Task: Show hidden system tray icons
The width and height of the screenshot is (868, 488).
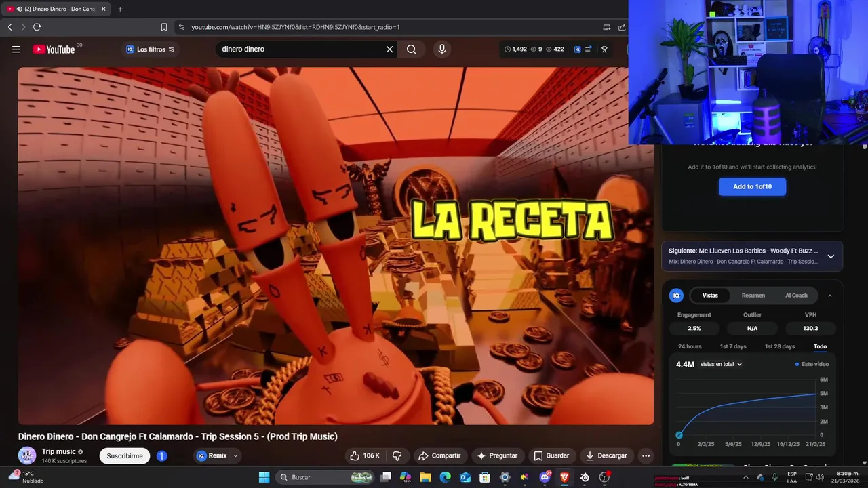Action: (745, 477)
